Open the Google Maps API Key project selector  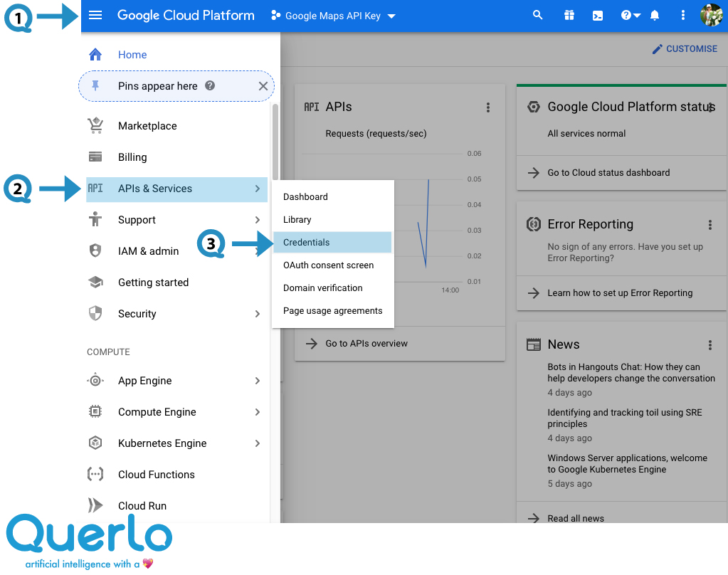333,16
